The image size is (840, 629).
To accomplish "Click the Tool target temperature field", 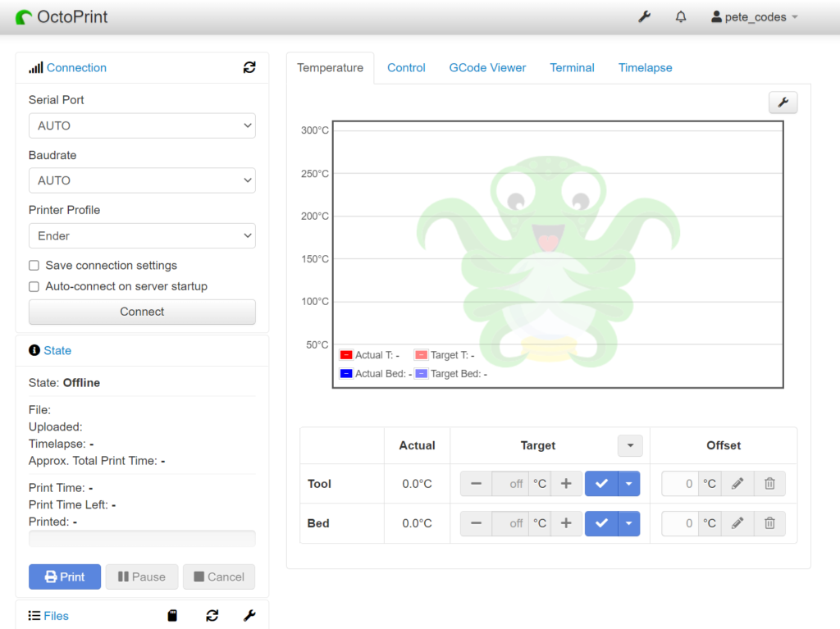I will pos(510,484).
